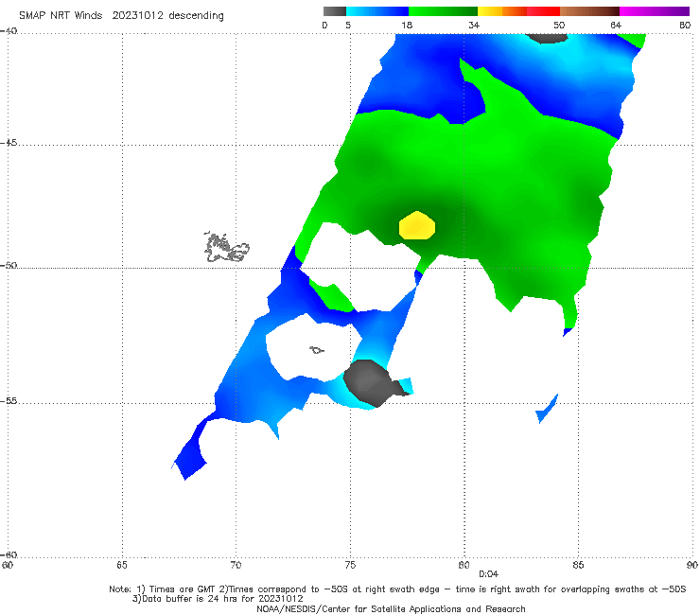Viewport: 700px width, 615px height.
Task: Click the color bar label '34'
Action: [474, 25]
